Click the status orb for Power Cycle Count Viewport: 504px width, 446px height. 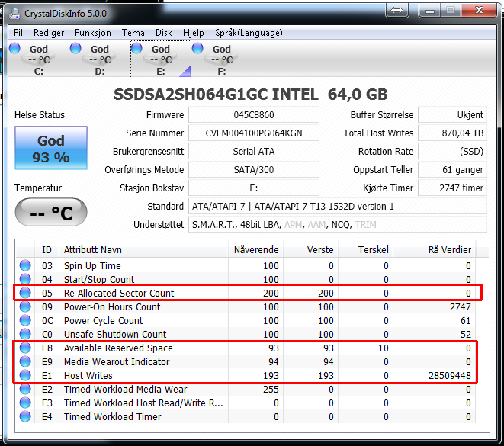tap(25, 320)
